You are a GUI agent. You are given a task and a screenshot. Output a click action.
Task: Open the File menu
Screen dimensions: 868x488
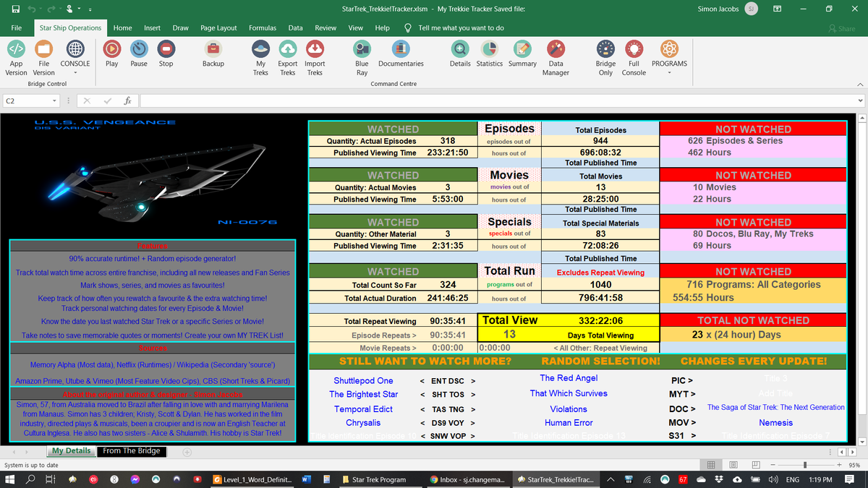pos(16,28)
